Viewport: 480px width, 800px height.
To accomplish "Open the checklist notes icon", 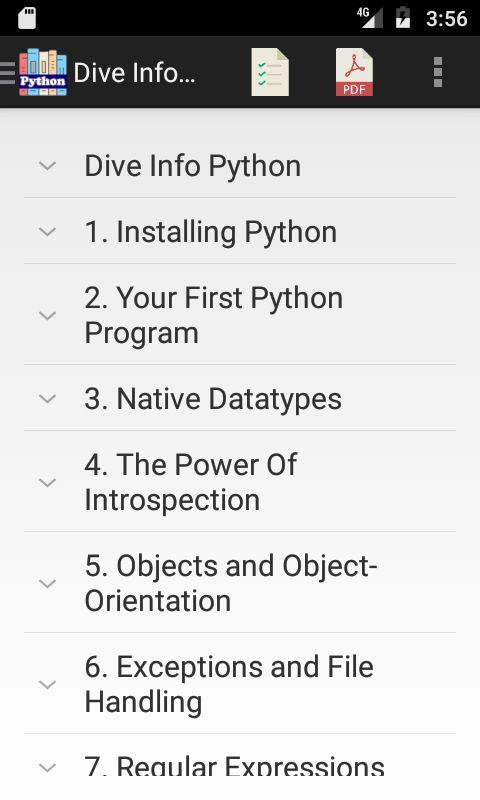I will pos(270,72).
